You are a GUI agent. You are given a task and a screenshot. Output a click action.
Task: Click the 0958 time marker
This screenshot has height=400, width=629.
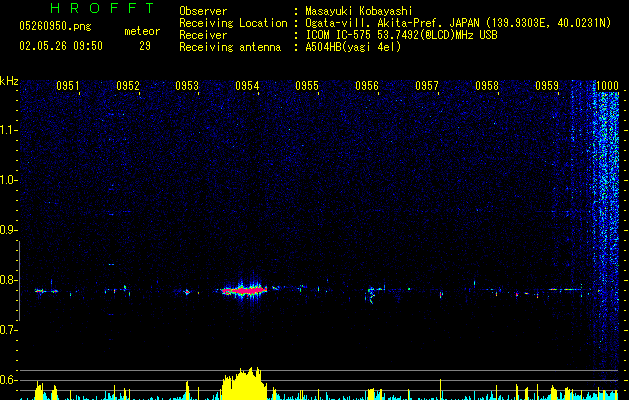pos(487,86)
